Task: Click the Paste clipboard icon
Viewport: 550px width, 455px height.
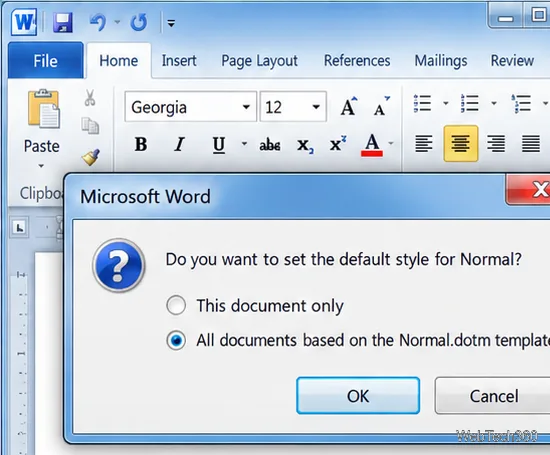Action: click(x=43, y=109)
